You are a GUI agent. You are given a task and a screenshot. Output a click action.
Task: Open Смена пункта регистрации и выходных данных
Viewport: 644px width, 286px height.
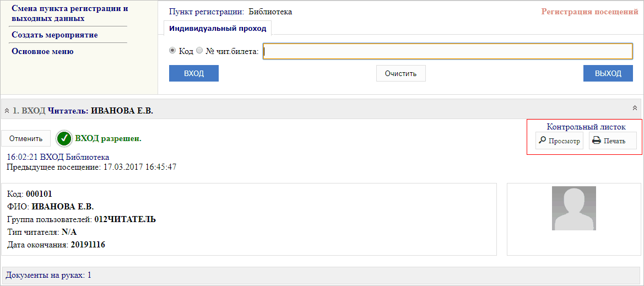(69, 14)
